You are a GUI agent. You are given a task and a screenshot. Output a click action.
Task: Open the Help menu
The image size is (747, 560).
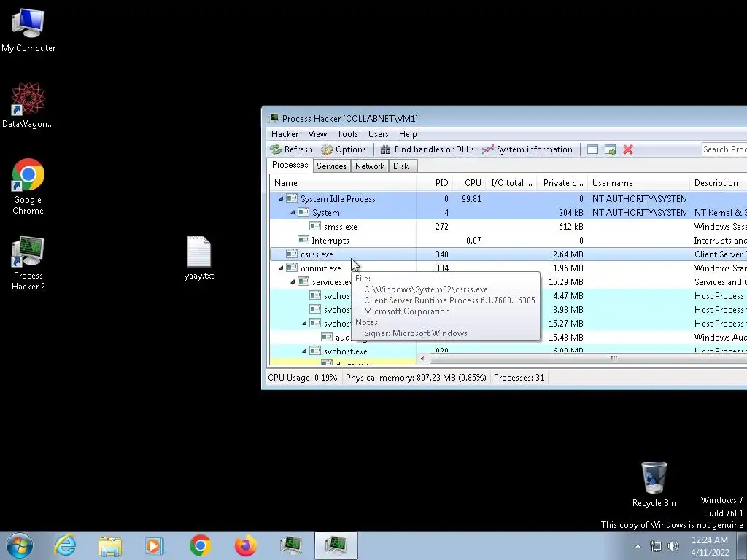tap(408, 134)
